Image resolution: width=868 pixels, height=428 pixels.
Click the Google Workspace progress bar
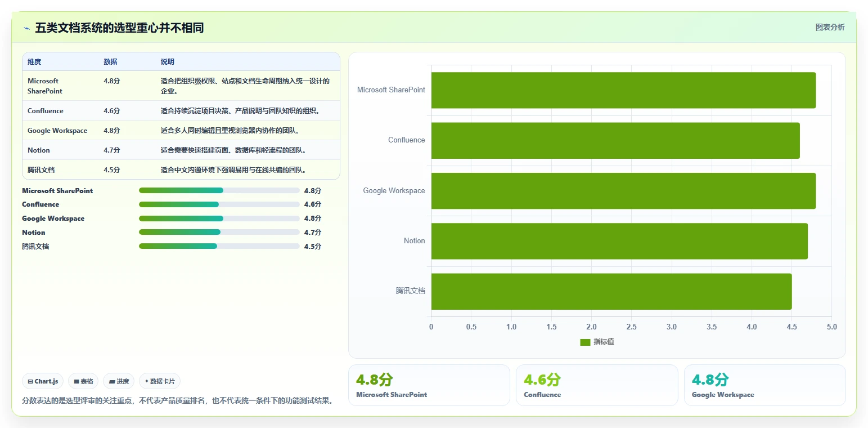point(219,219)
